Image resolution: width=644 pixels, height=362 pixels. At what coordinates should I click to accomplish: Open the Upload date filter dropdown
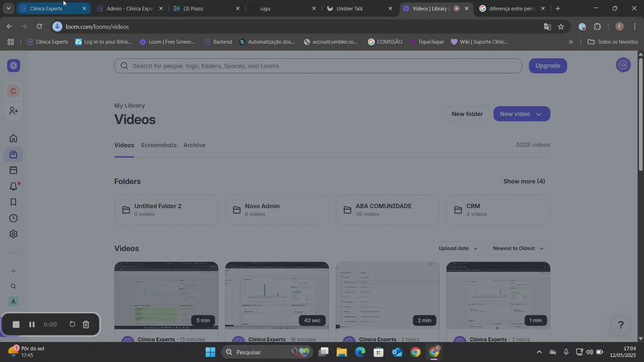pos(458,248)
